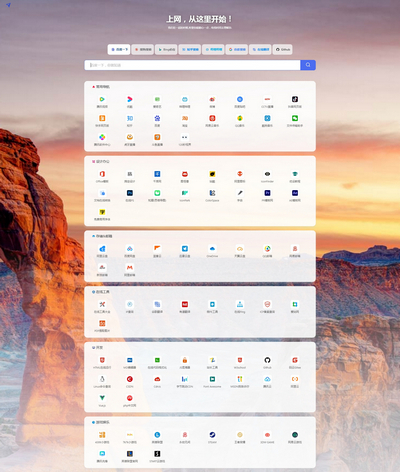Viewport: 400px width, 472px height.
Task: Open the Tencent Video shortcut icon
Action: [102, 99]
